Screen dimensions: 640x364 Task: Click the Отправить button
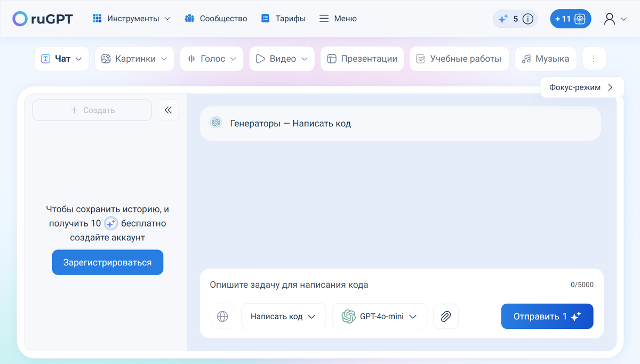[547, 317]
